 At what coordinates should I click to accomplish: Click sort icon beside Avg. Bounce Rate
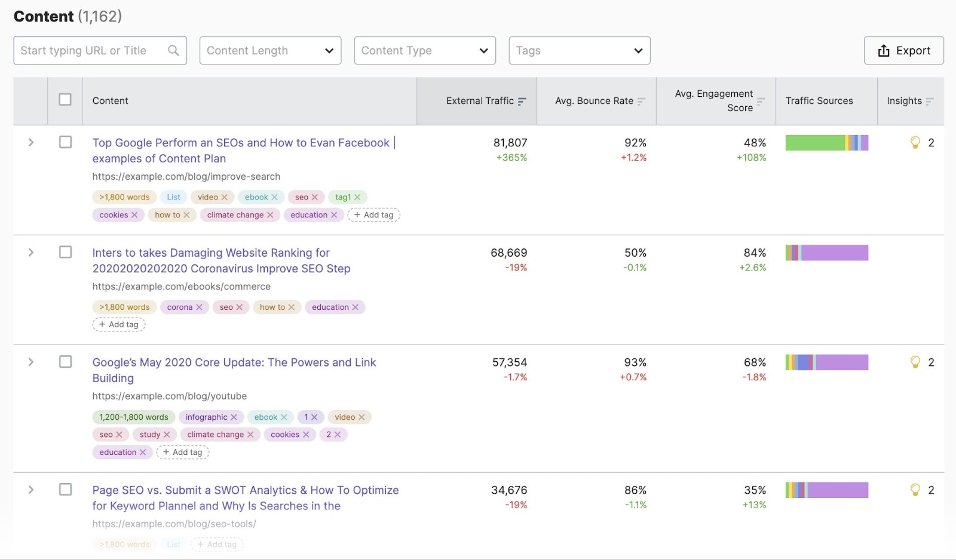[641, 101]
